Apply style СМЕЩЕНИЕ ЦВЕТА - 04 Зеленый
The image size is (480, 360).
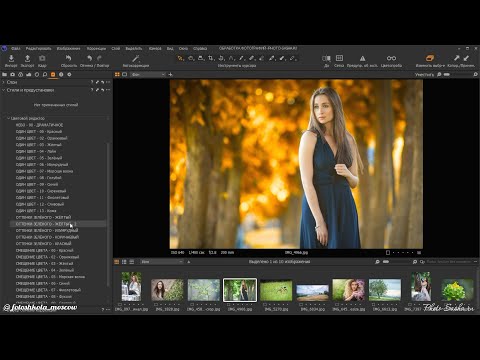[45, 270]
